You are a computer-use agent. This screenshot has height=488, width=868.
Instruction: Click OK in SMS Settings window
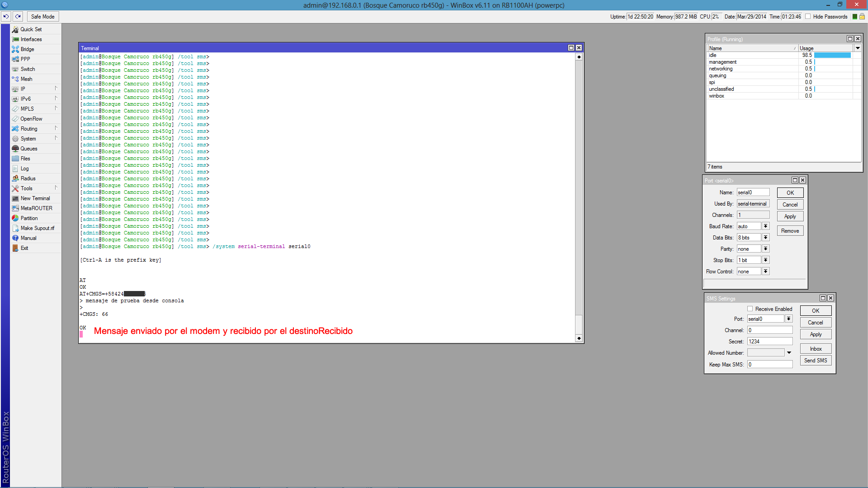tap(816, 311)
